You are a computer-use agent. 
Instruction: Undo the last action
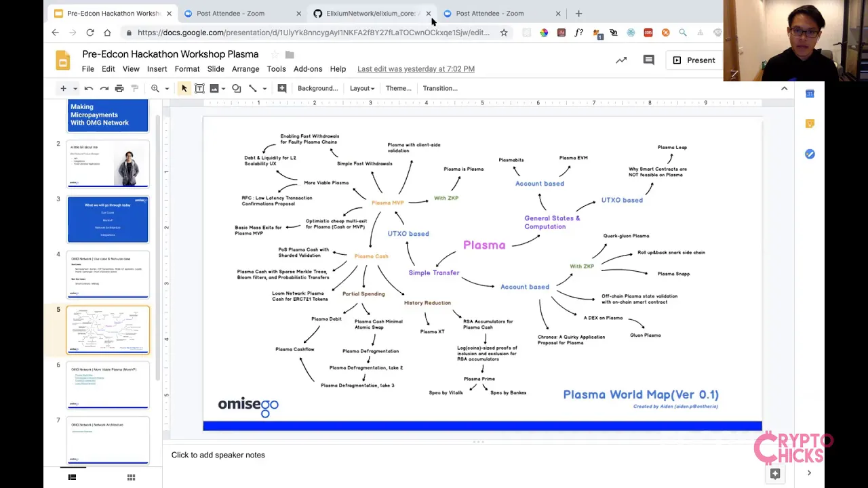point(89,88)
